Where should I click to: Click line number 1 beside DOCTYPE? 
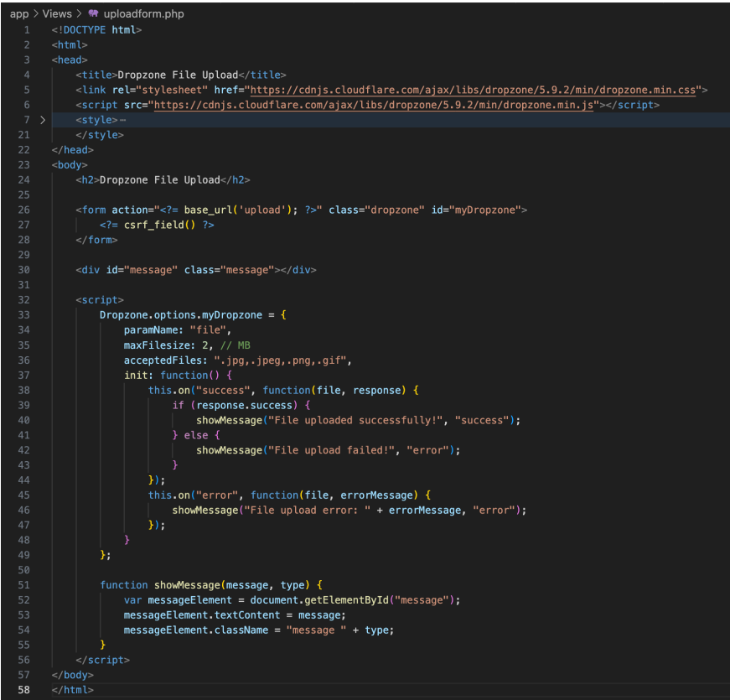tap(28, 29)
